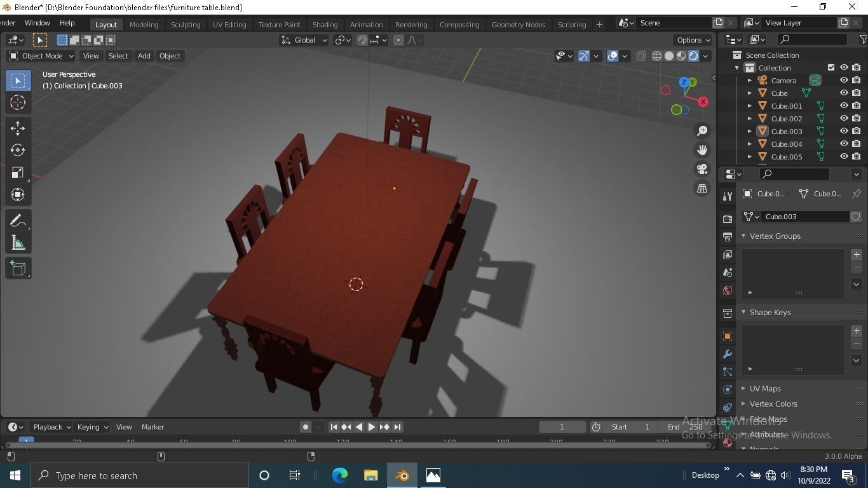This screenshot has width=868, height=488.
Task: Disable Cube.004 in renders
Action: pos(857,144)
